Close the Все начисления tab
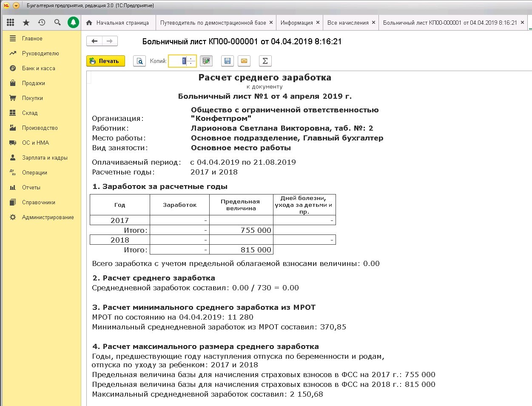Viewport: 532px width, 406px height. click(373, 23)
